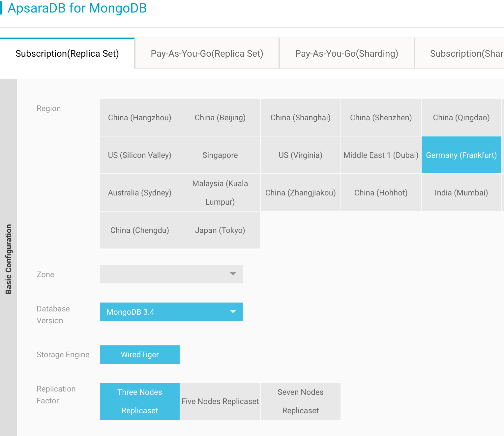
Task: Select China (Shanghai) region
Action: tap(301, 118)
